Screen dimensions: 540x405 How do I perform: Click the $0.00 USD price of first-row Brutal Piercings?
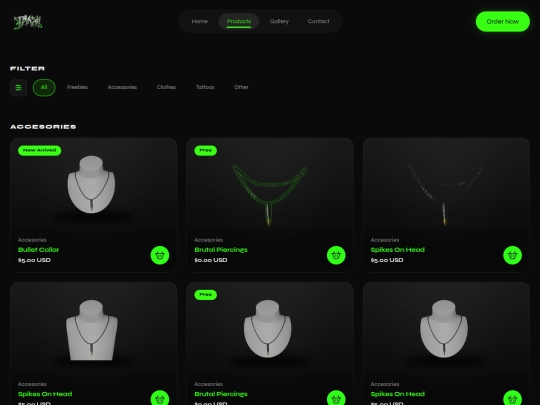point(211,260)
